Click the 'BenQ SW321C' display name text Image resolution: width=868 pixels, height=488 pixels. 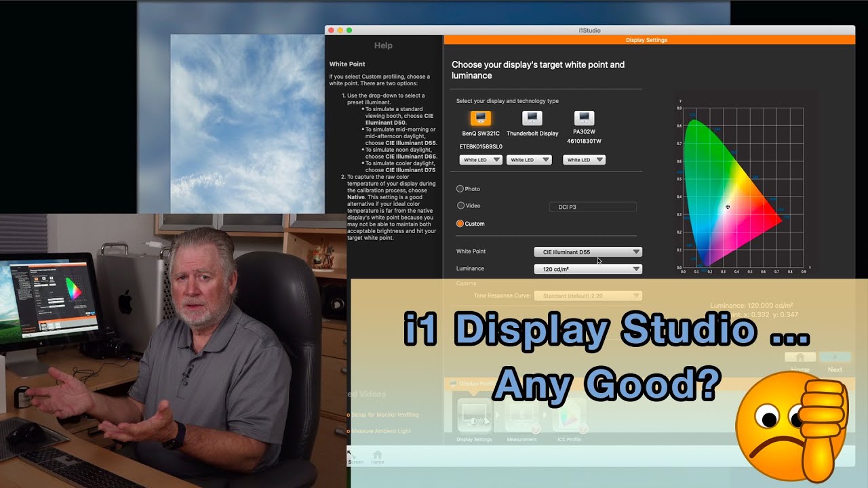coord(481,134)
